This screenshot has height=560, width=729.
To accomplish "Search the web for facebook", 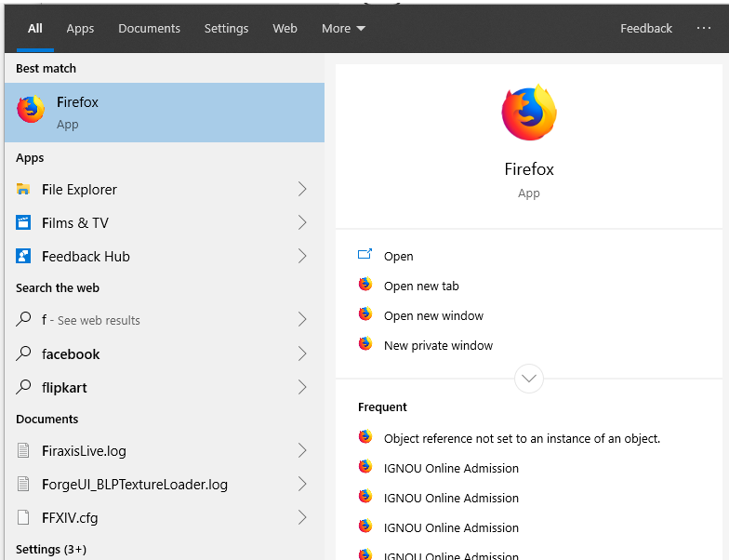I will (x=164, y=353).
